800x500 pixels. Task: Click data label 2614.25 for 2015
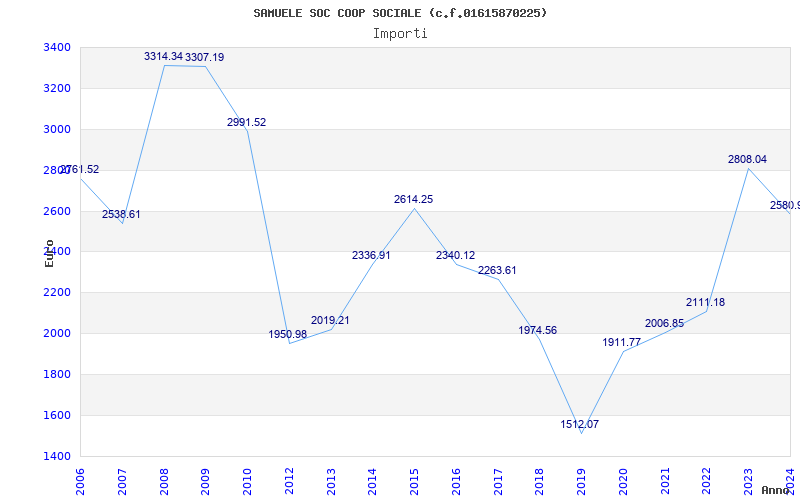413,199
